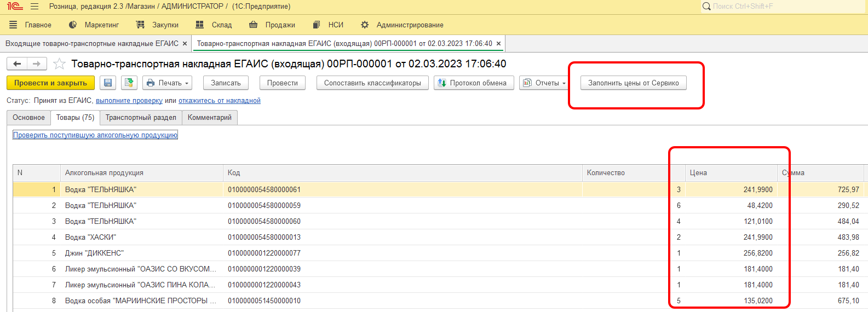Open the Транспортный раздел tab

pyautogui.click(x=141, y=117)
